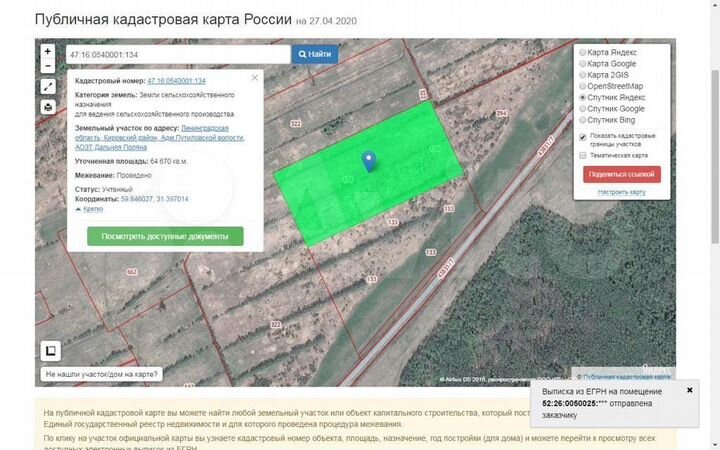Click Посмотреть доступные документы green button
The height and width of the screenshot is (450, 720).
point(165,236)
